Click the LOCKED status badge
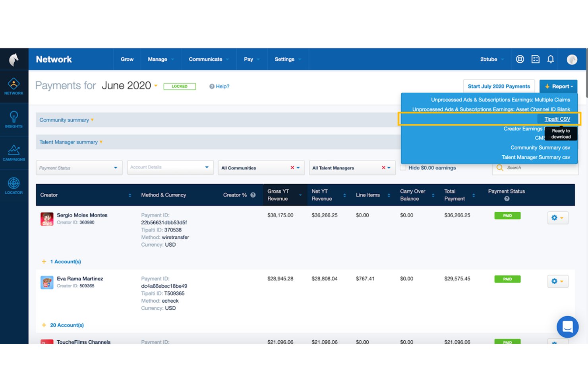Screen dimensions: 588x392 click(180, 86)
